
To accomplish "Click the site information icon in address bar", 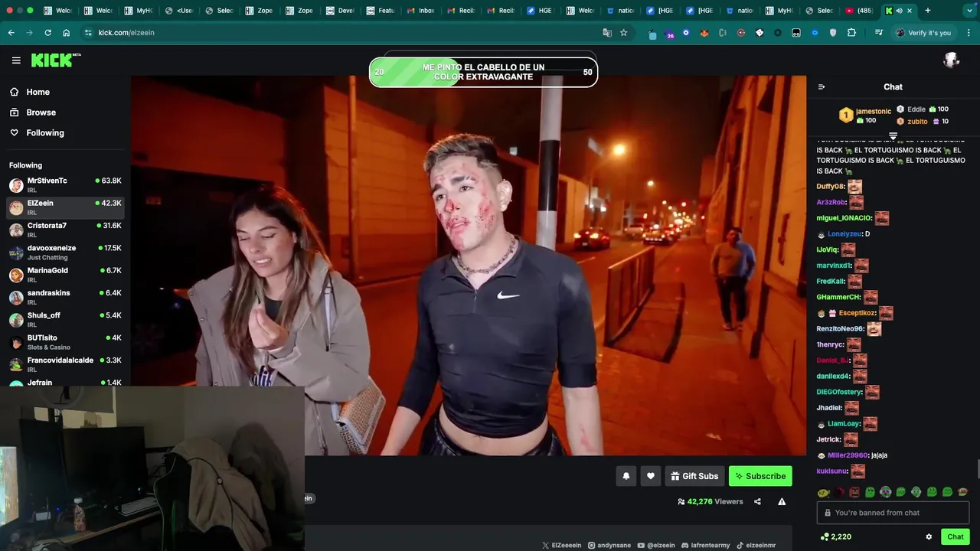I will (88, 33).
